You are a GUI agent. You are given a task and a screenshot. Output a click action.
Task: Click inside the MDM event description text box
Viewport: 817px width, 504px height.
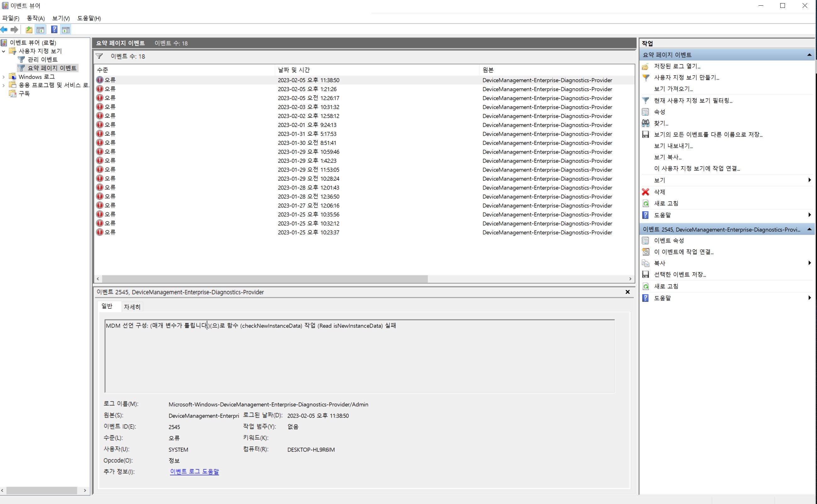click(x=360, y=356)
